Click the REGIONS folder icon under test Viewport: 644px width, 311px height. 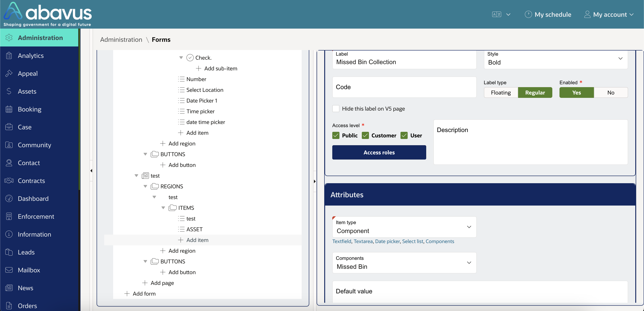point(155,186)
